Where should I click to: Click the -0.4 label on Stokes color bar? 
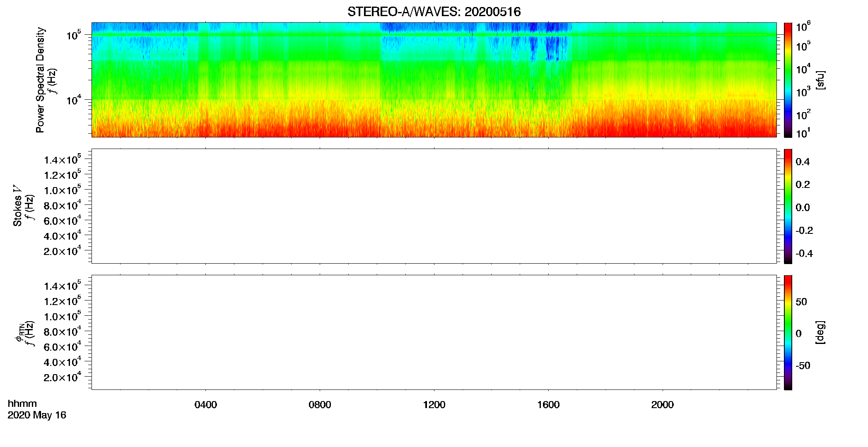(804, 254)
